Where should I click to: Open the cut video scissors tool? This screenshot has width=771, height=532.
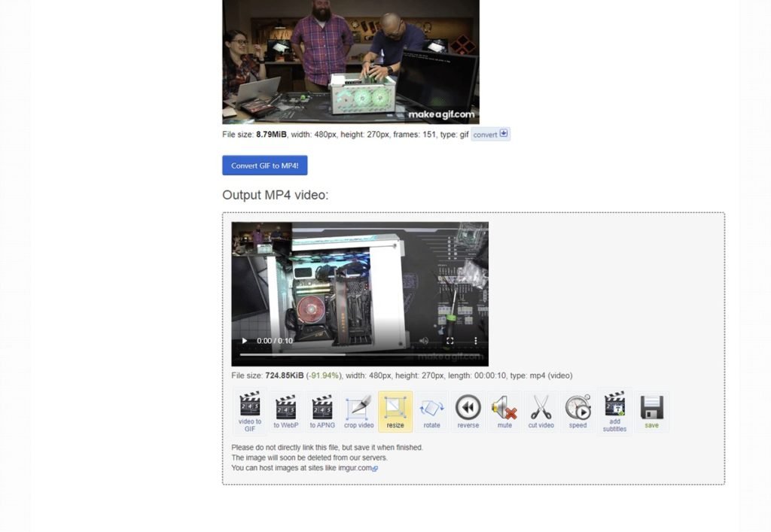541,412
